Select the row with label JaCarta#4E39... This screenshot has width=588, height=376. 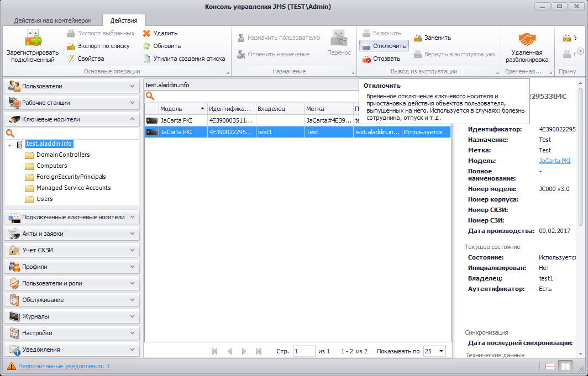click(x=298, y=120)
